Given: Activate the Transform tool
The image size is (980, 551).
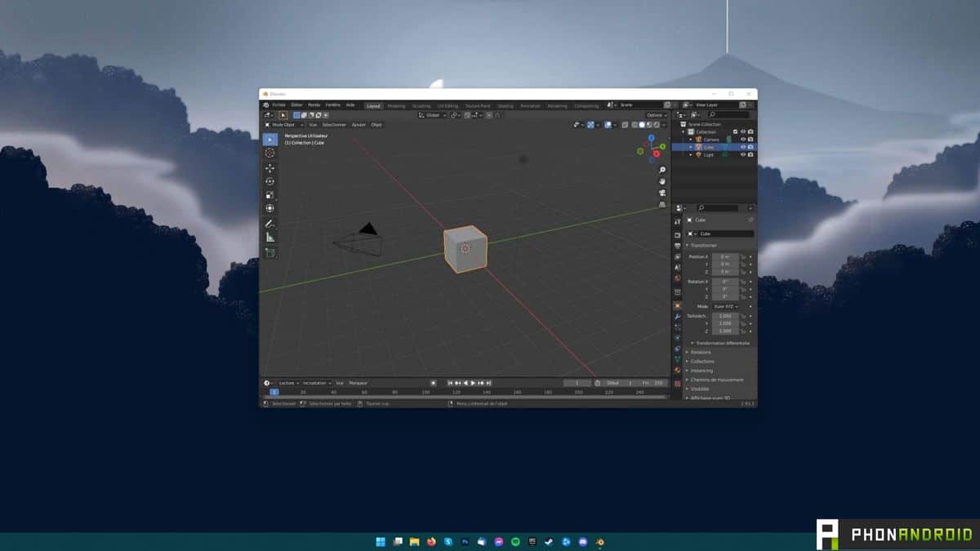Looking at the screenshot, I should pyautogui.click(x=269, y=208).
